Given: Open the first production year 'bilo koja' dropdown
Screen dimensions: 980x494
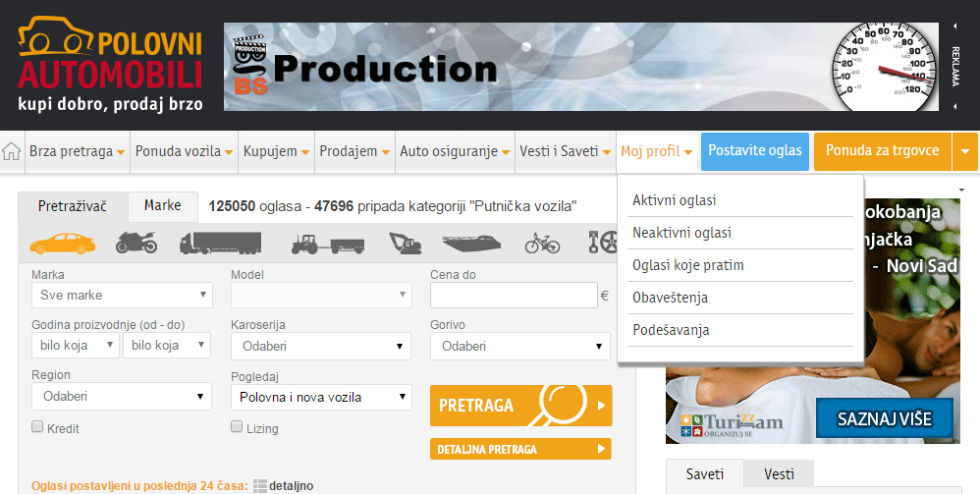Looking at the screenshot, I should point(75,345).
